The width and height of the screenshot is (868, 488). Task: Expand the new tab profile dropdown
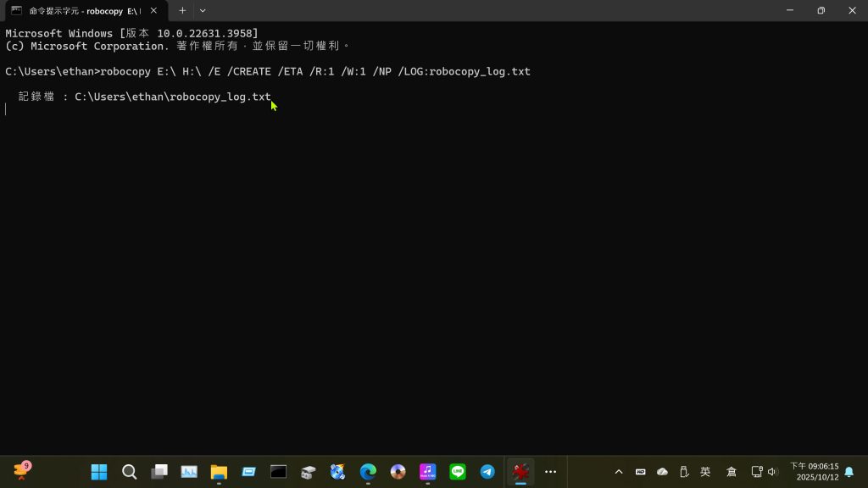click(203, 11)
